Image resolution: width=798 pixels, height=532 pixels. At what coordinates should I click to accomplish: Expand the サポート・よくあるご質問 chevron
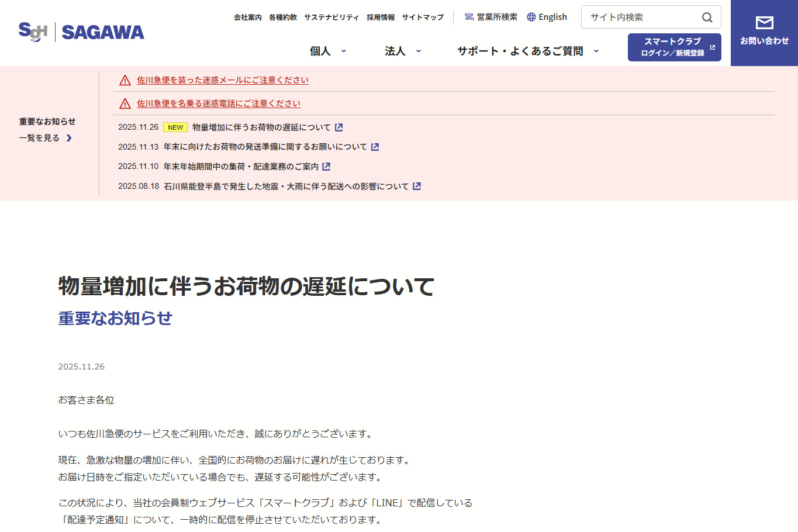(596, 51)
